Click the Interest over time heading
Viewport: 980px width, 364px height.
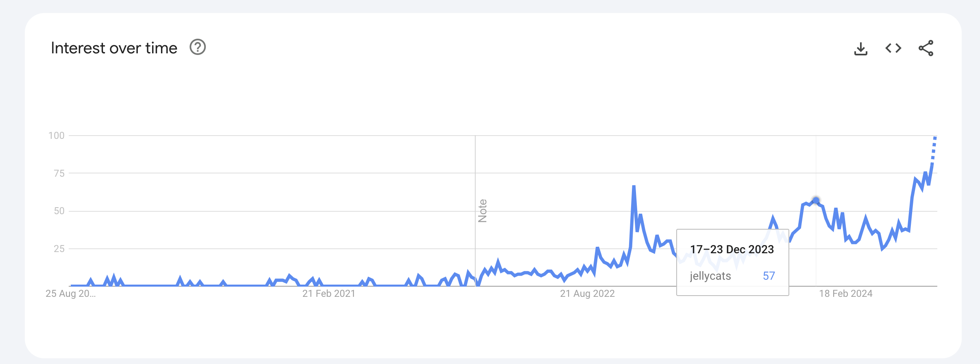coord(114,48)
